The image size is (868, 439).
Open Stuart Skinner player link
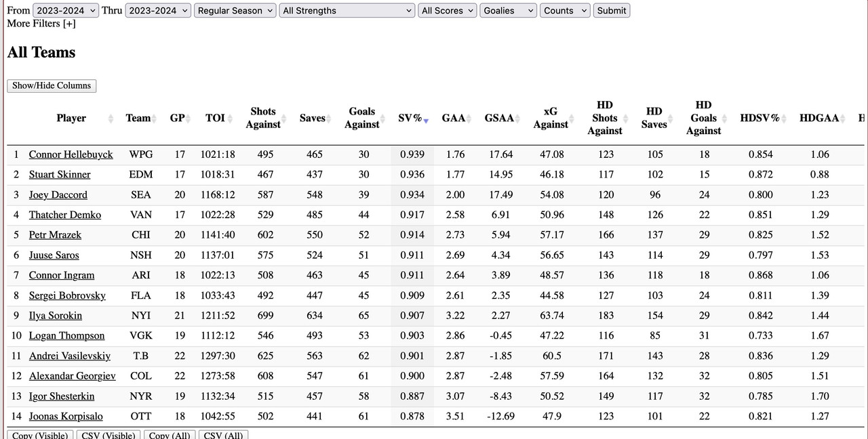click(x=60, y=175)
